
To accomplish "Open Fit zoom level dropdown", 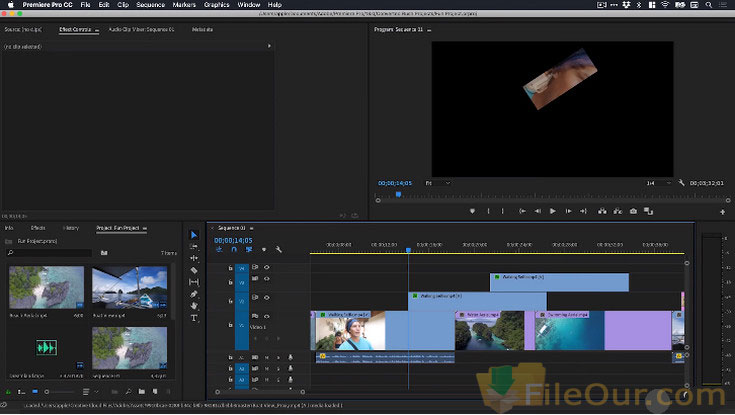I will pyautogui.click(x=438, y=183).
